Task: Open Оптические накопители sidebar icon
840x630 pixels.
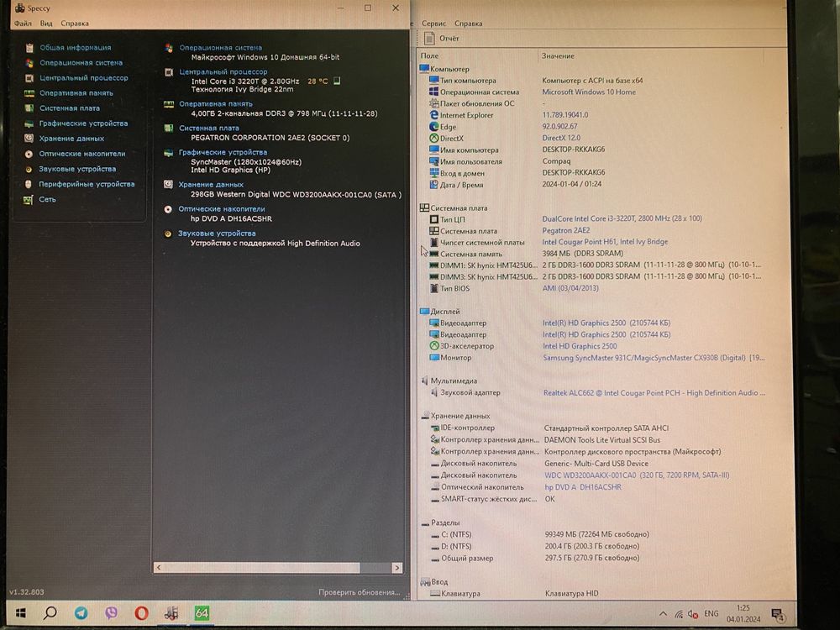Action: (x=29, y=154)
